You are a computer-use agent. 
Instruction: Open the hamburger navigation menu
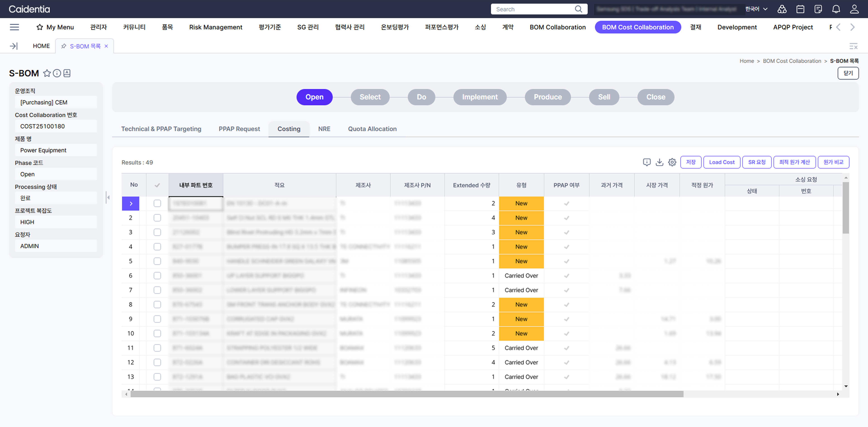point(14,27)
